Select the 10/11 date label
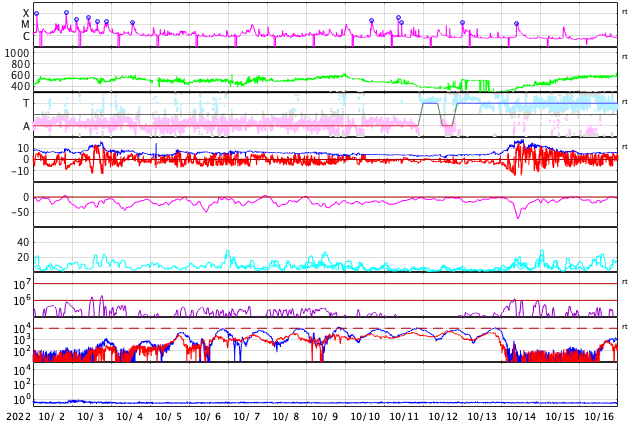The width and height of the screenshot is (634, 424). [404, 417]
